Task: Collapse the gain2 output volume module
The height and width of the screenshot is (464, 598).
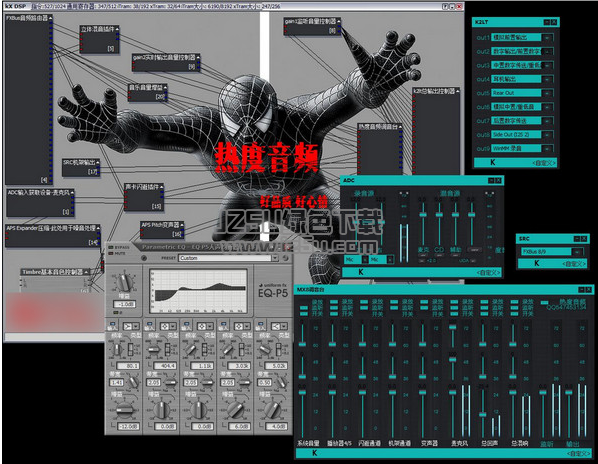Action: pos(198,58)
